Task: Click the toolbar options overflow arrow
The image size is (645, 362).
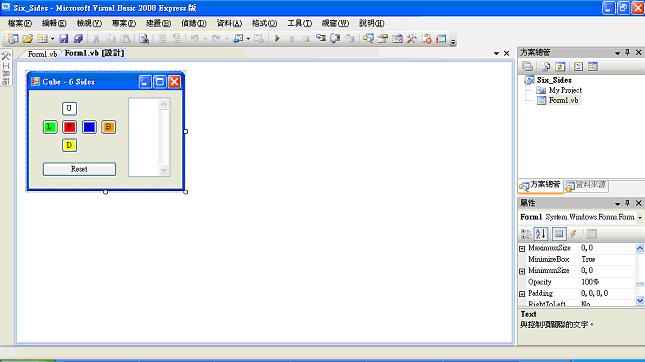Action: [453, 42]
